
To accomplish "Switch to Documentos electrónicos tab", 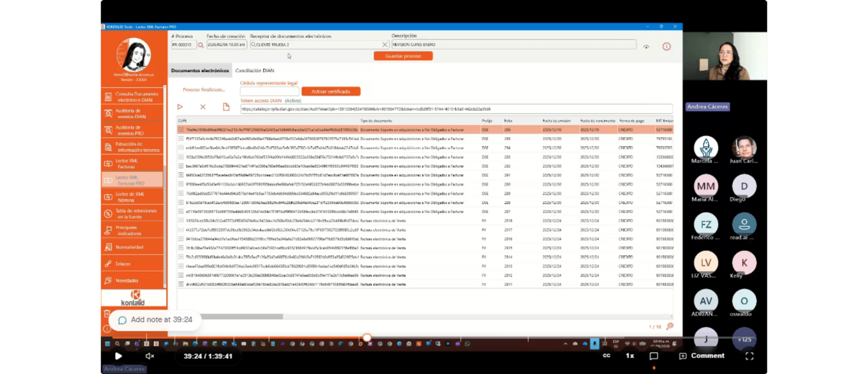I will (200, 70).
